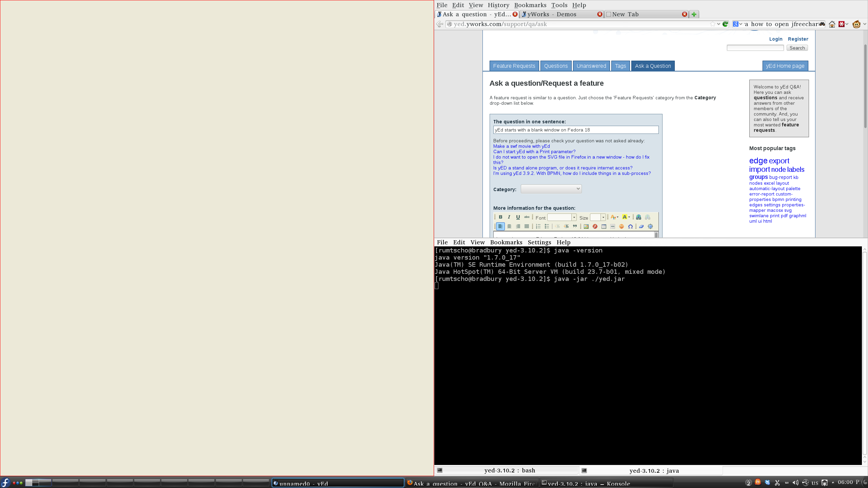868x488 pixels.
Task: Open the monkey (Greasemonkey) icon in Firefox
Action: (x=856, y=24)
